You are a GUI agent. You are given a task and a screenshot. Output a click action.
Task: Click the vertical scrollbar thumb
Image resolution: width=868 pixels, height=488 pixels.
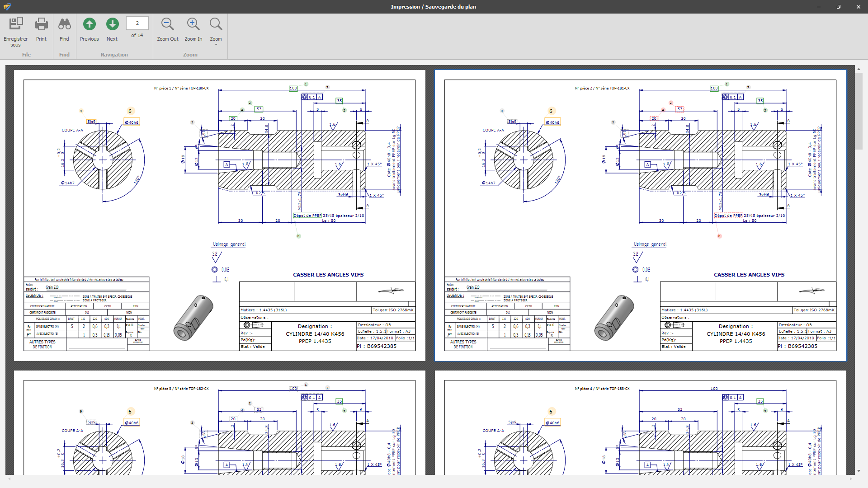859,111
